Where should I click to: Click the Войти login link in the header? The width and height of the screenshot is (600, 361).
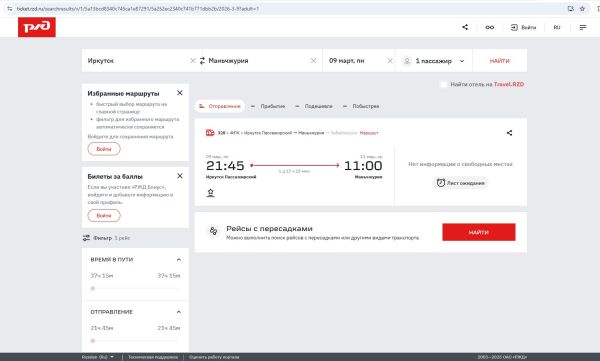pyautogui.click(x=523, y=28)
